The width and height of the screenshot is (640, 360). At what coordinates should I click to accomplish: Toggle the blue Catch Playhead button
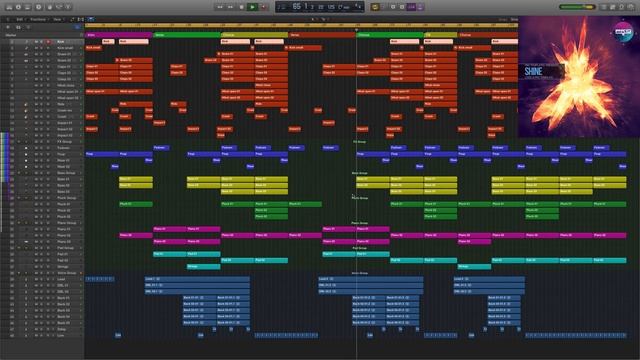(x=91, y=19)
